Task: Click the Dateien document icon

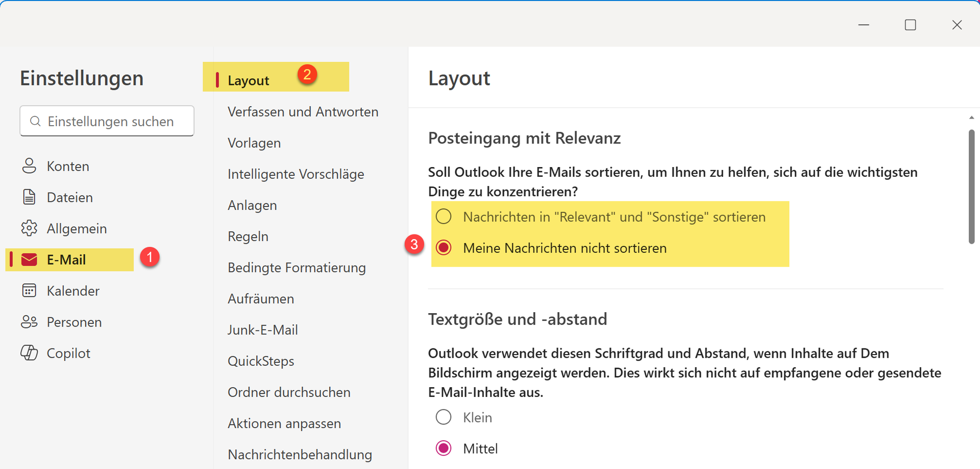Action: point(29,197)
